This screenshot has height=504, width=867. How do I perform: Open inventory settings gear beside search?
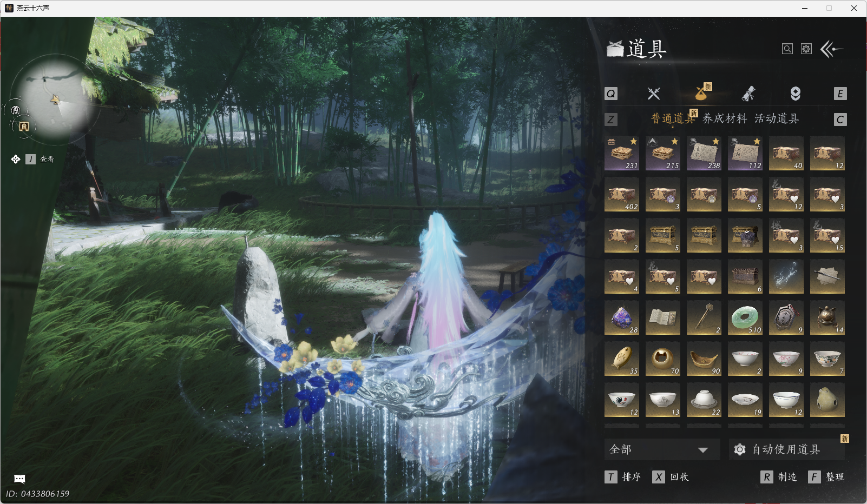[806, 49]
